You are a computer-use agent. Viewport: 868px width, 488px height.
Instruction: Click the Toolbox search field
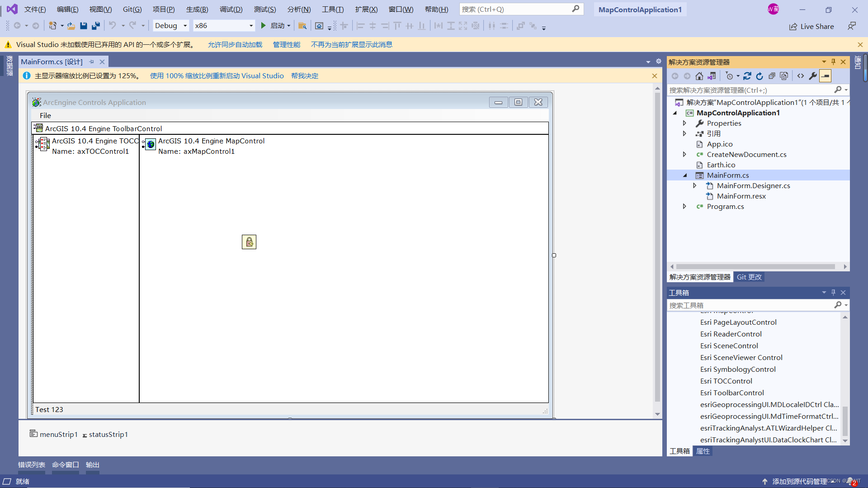click(x=758, y=305)
